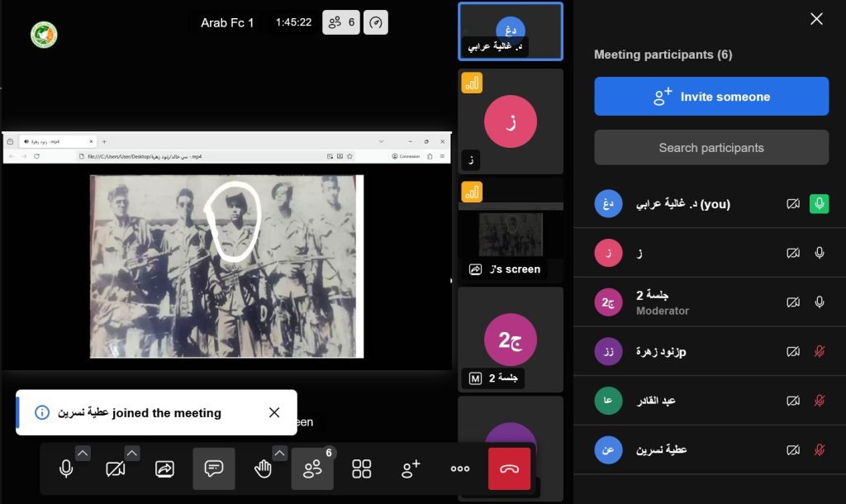Image resolution: width=846 pixels, height=504 pixels.
Task: Open tile view grid icon
Action: click(x=362, y=468)
